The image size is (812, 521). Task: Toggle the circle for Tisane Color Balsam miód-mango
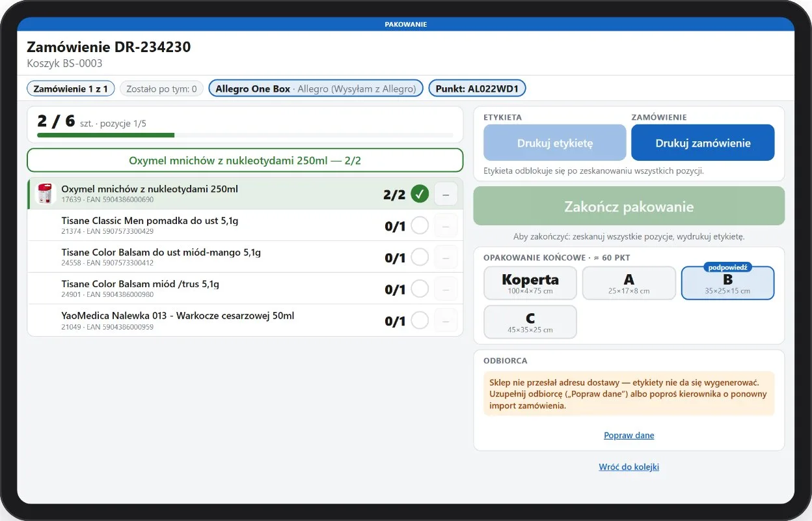pos(420,257)
